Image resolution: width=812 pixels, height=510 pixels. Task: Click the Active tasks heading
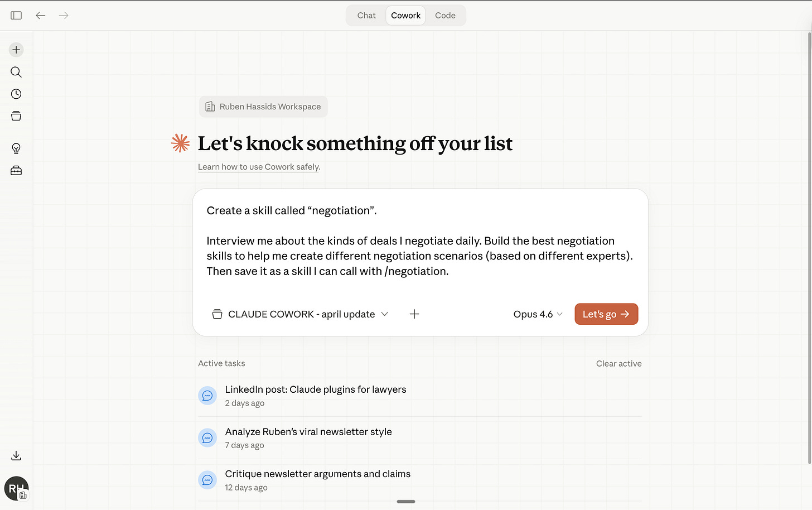[x=221, y=363]
